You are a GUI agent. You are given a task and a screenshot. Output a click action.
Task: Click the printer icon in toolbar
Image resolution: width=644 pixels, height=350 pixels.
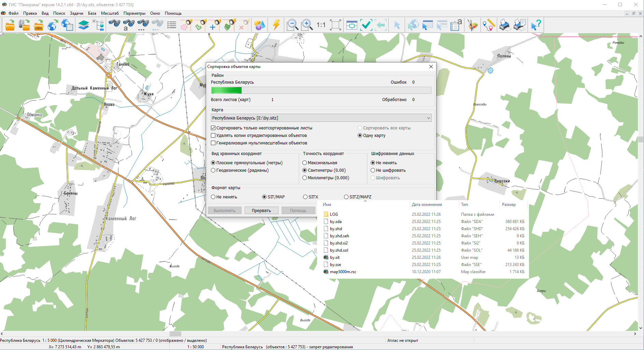coord(504,25)
